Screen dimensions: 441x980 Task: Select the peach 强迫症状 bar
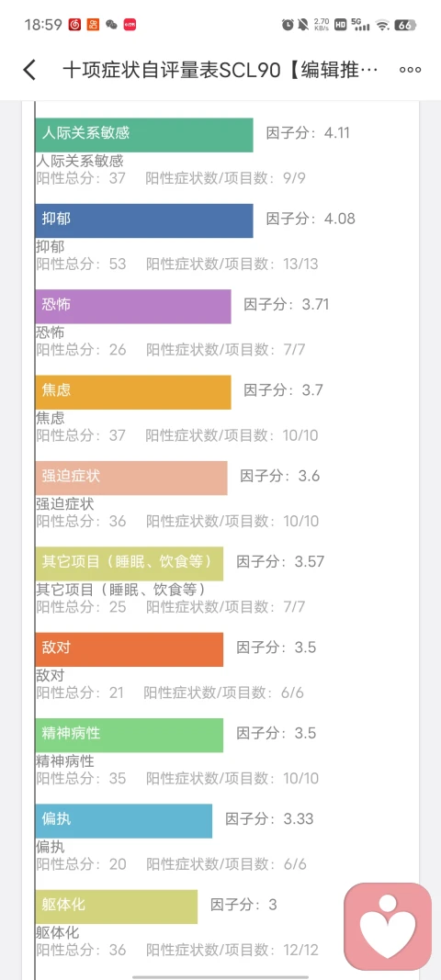point(131,478)
